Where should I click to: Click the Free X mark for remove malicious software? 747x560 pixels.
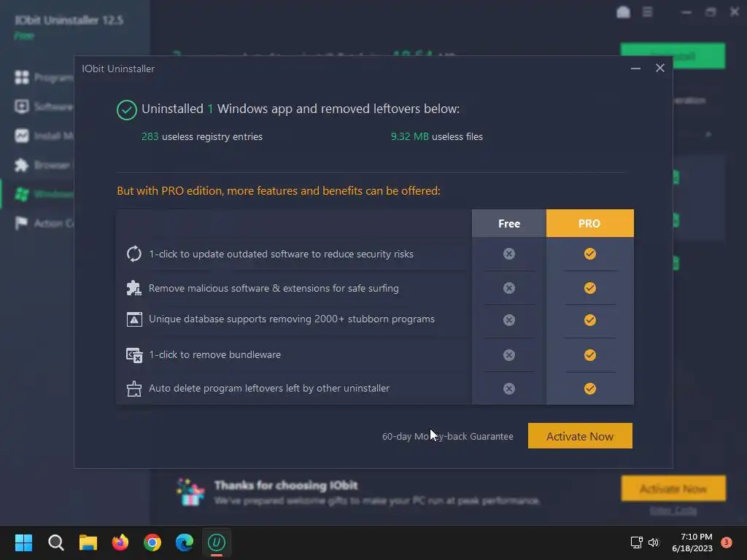click(508, 288)
